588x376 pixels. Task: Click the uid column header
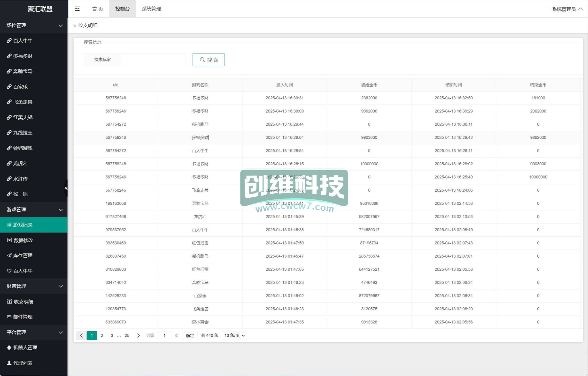point(116,85)
